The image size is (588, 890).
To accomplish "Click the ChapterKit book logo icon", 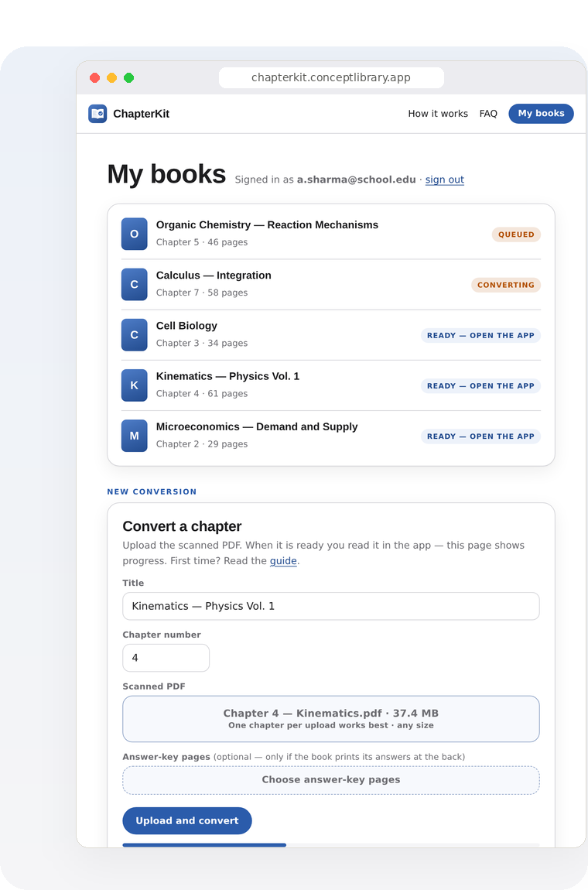I will tap(97, 114).
